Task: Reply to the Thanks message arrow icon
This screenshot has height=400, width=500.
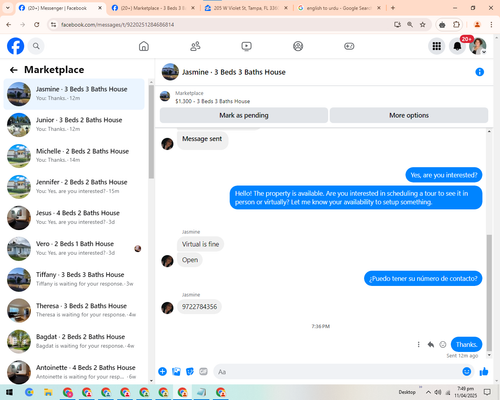Action: pos(431,344)
